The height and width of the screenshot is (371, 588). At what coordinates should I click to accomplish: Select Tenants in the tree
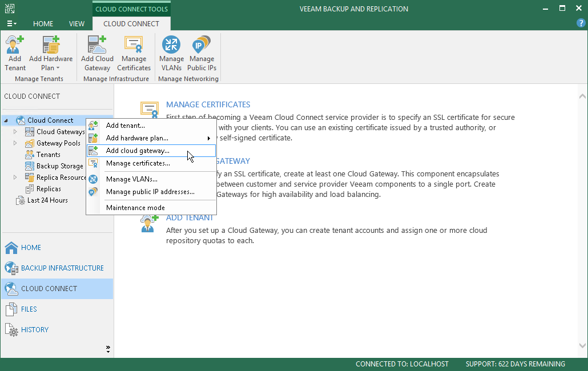pyautogui.click(x=49, y=155)
